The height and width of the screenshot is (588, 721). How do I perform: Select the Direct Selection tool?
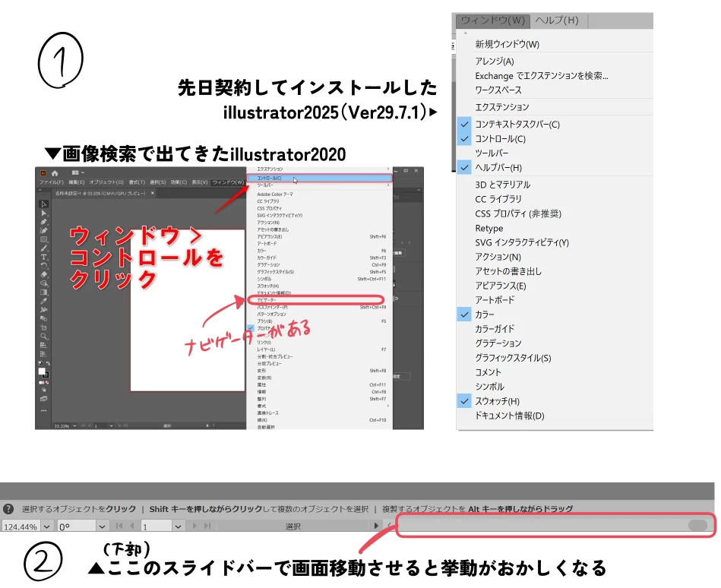coord(43,213)
